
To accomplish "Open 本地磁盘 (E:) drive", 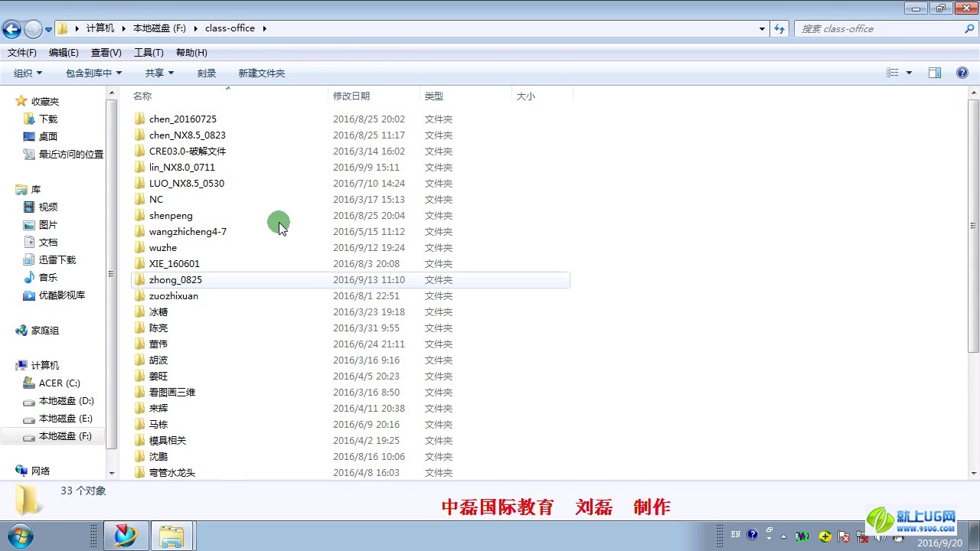I will (67, 419).
